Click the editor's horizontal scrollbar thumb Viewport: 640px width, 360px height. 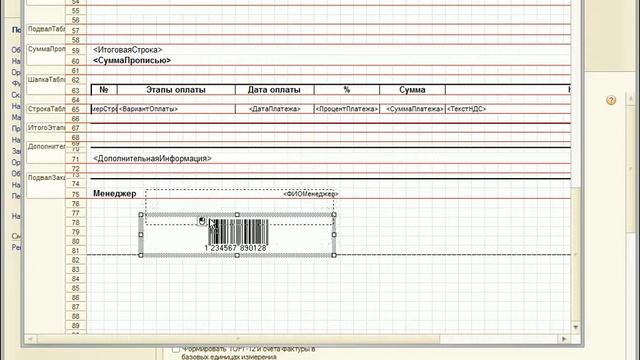(238, 339)
